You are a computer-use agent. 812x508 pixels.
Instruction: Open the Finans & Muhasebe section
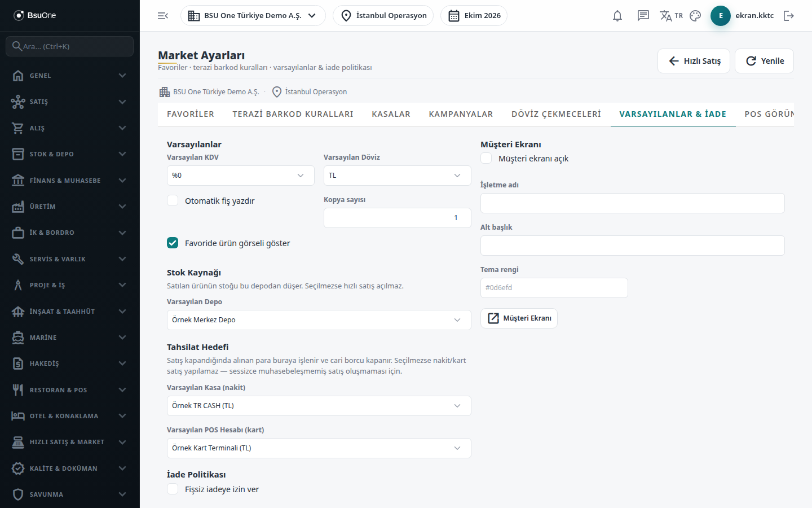click(70, 181)
